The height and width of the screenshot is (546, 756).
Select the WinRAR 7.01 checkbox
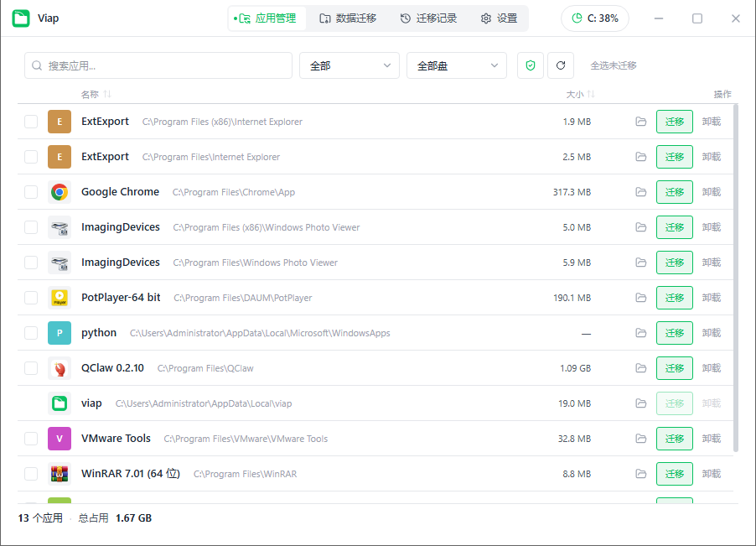31,474
